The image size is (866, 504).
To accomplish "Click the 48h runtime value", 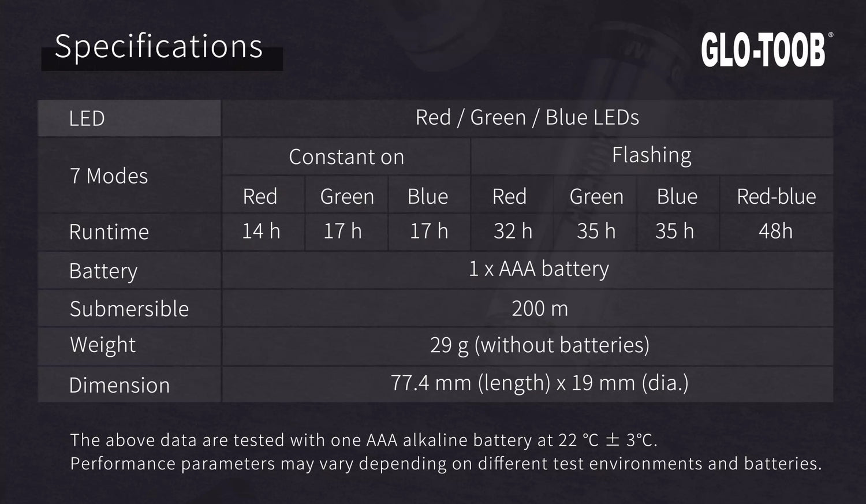I will coord(775,231).
